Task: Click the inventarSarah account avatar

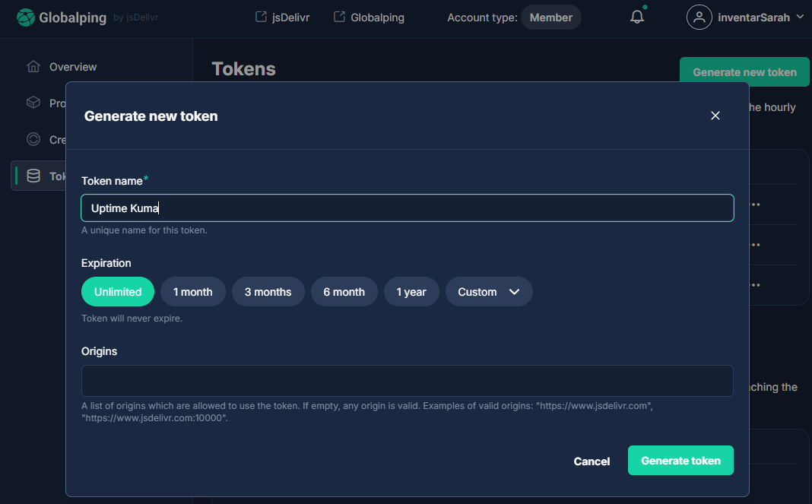Action: click(699, 17)
